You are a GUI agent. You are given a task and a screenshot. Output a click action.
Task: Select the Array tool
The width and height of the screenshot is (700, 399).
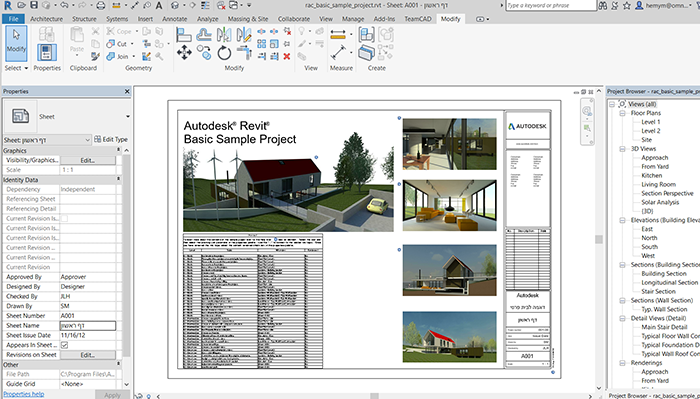(262, 44)
